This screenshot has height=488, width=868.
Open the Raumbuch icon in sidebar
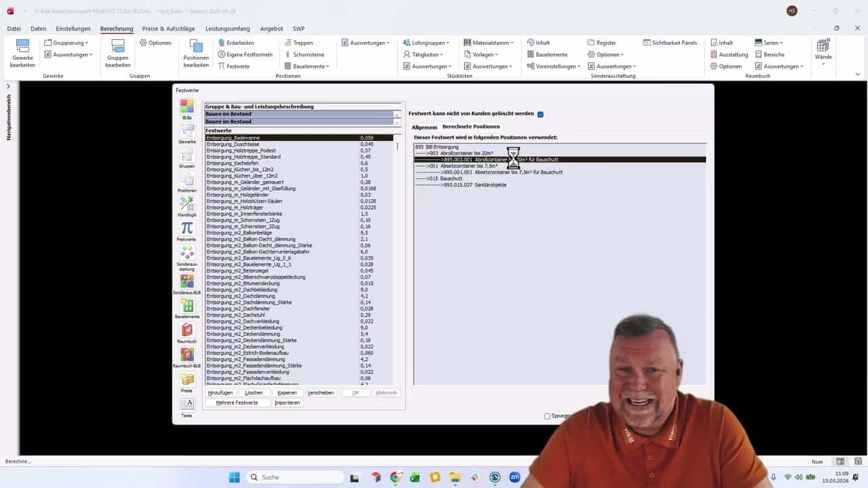[186, 330]
